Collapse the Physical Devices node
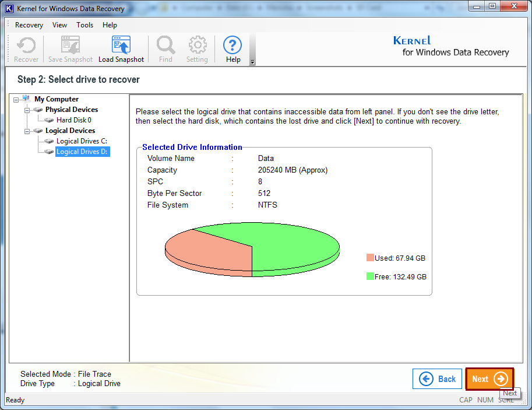 click(x=27, y=110)
